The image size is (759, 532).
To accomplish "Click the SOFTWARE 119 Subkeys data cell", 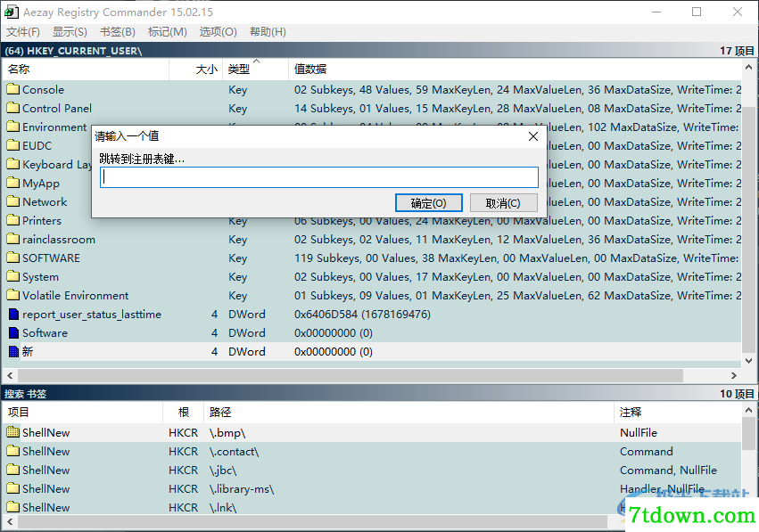I will pyautogui.click(x=516, y=258).
